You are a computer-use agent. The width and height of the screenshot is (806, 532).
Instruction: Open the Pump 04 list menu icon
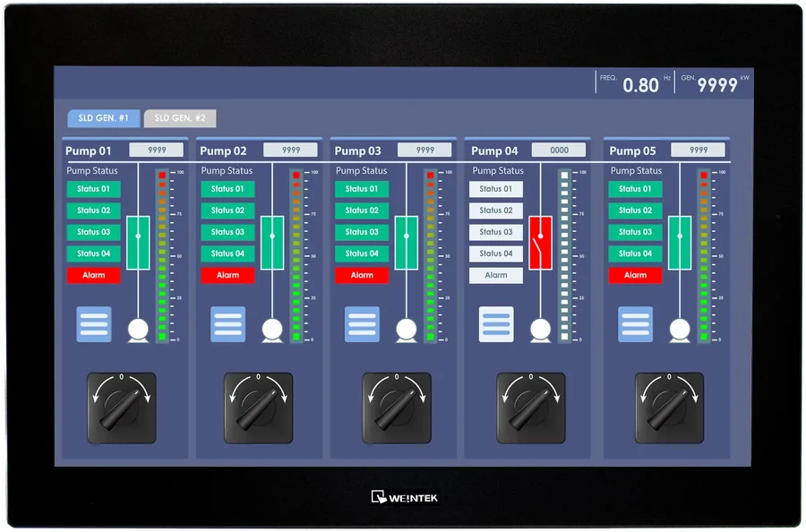[496, 324]
